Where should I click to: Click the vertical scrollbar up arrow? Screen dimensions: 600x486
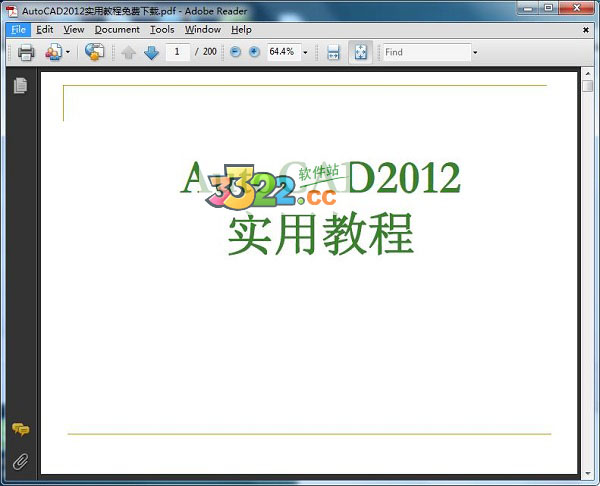click(587, 73)
